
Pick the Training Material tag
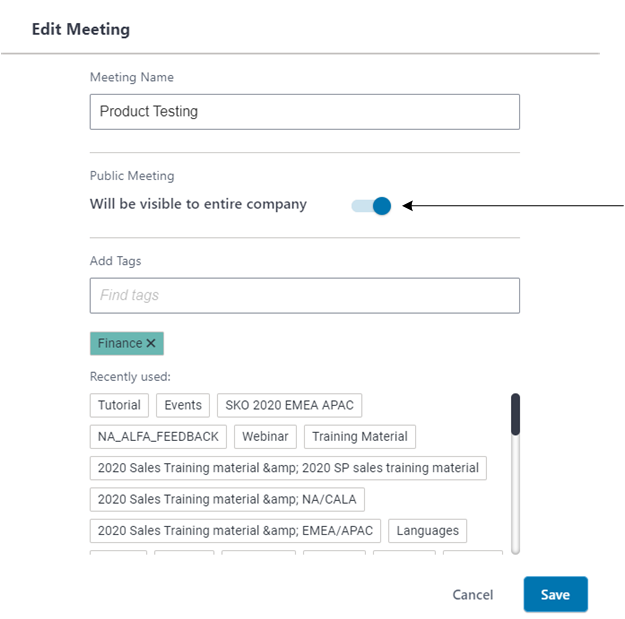click(x=359, y=437)
